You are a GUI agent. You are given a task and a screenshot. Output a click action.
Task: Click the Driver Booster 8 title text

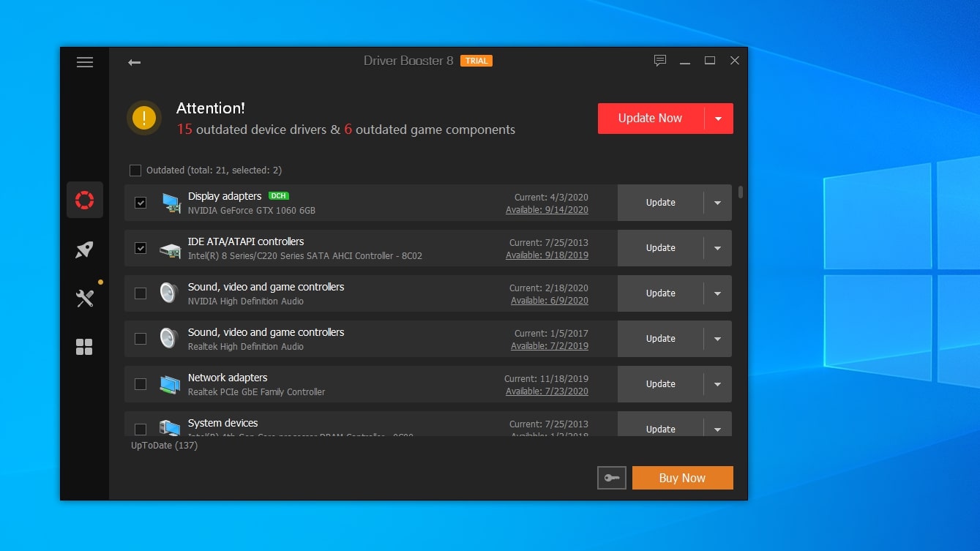click(408, 61)
